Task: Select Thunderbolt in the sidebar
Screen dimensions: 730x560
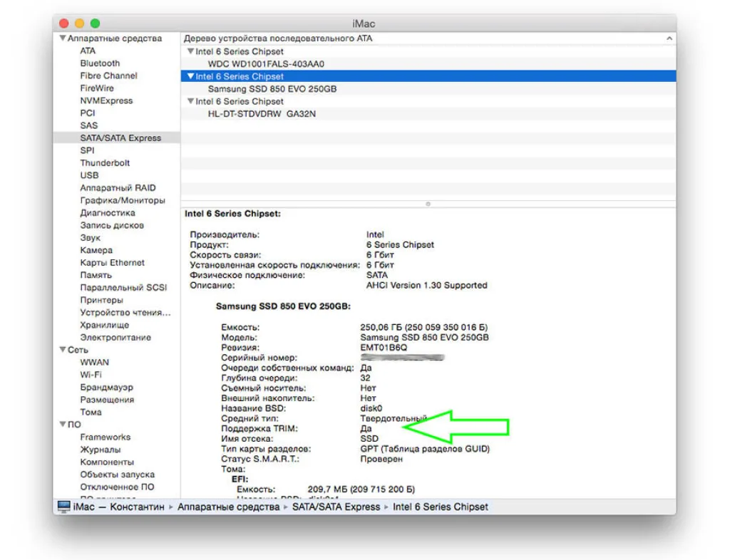Action: pyautogui.click(x=105, y=163)
